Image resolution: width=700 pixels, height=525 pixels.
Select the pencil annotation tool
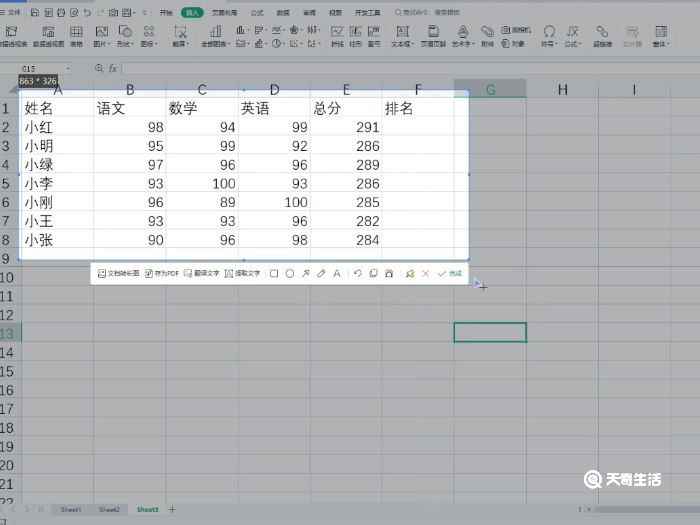click(321, 273)
